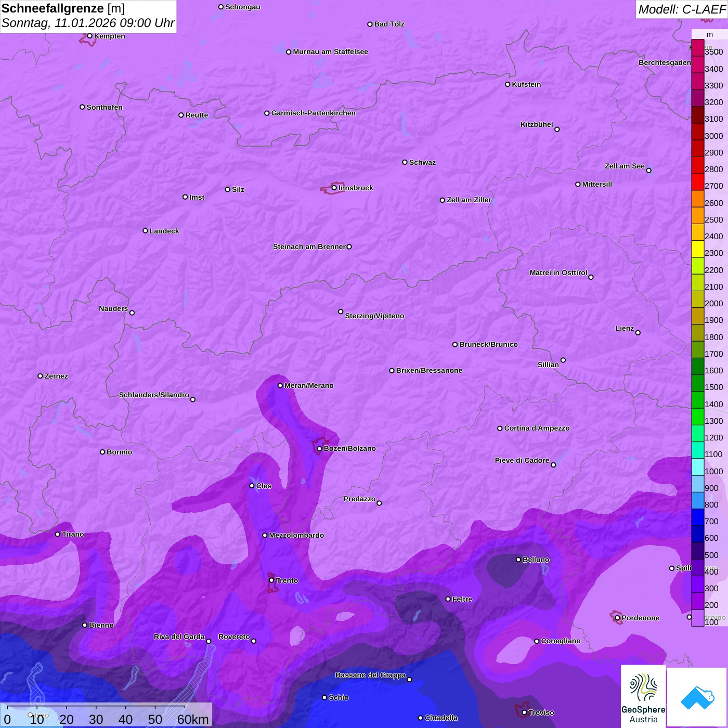
Task: Click the Pieve di Cadore label
Action: [x=522, y=460]
